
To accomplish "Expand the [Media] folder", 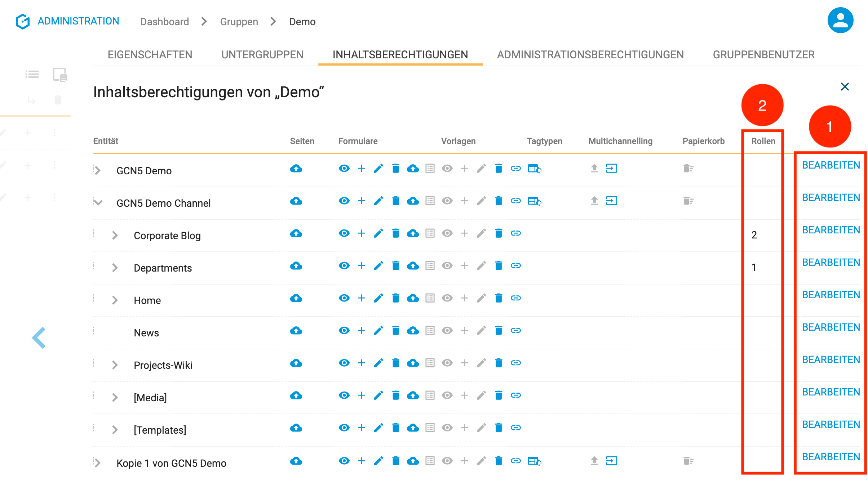I will [x=115, y=397].
